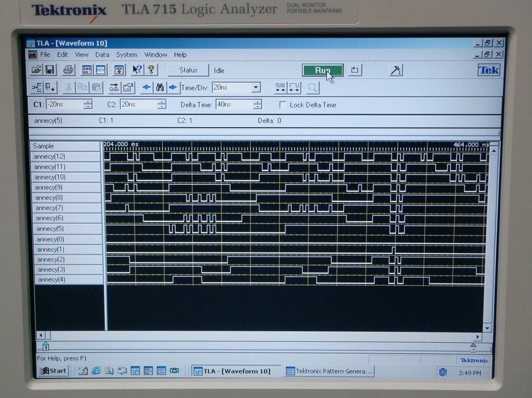The image size is (532, 398).
Task: Click the compress waveform Zoom Out icon
Action: 280,88
